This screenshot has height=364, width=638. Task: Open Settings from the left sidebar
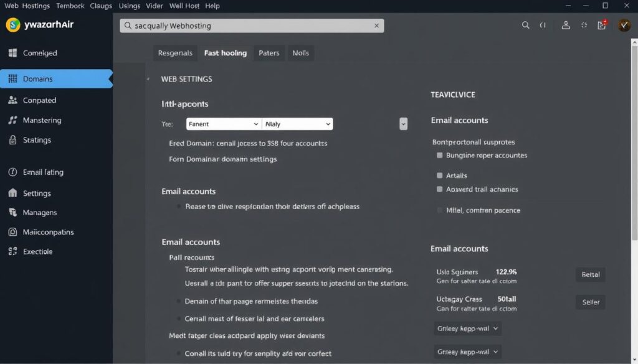point(36,193)
